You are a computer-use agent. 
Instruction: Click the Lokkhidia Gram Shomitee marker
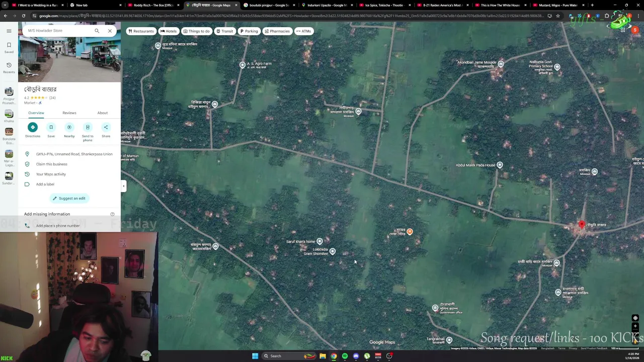(x=332, y=252)
